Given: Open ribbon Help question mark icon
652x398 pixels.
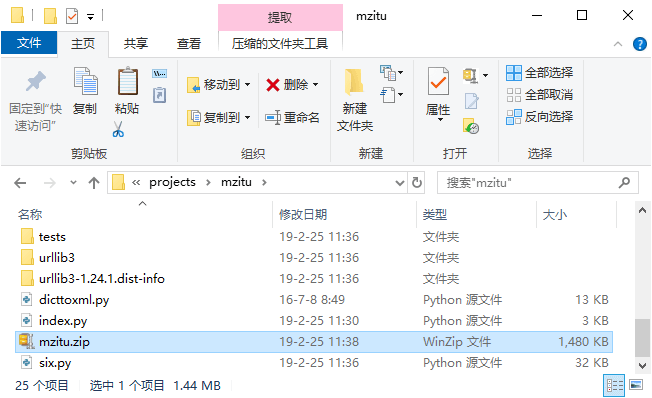Looking at the screenshot, I should 640,44.
